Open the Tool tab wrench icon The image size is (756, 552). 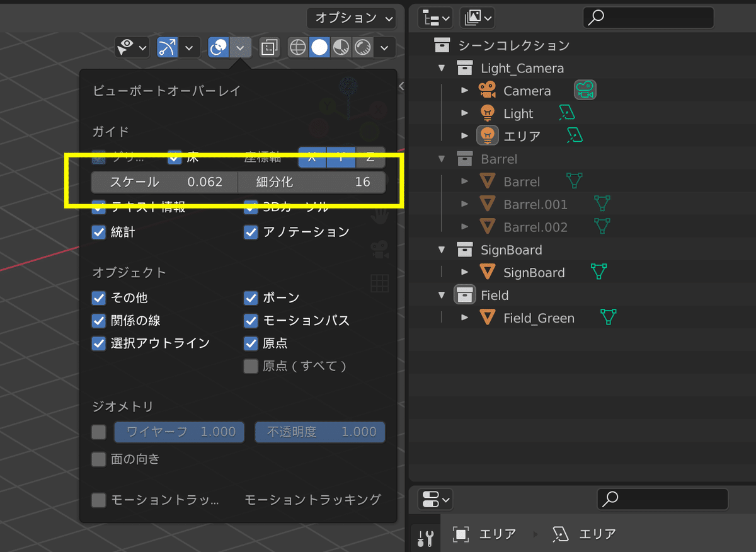[x=425, y=538]
